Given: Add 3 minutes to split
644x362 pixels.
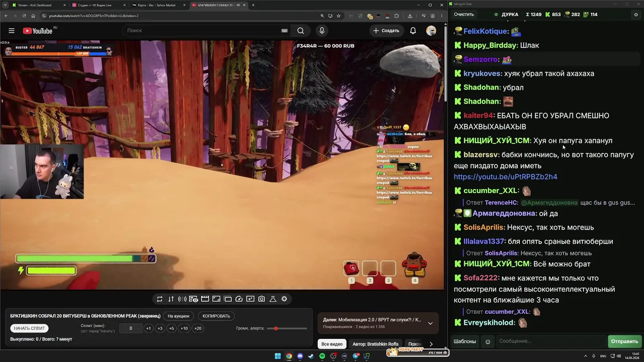Looking at the screenshot, I should [160, 328].
